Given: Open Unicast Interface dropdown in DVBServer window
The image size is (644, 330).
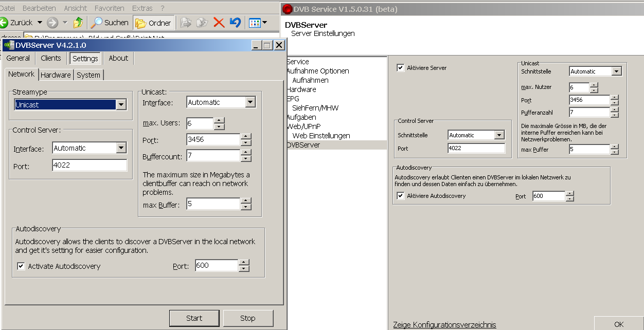Looking at the screenshot, I should coord(251,102).
